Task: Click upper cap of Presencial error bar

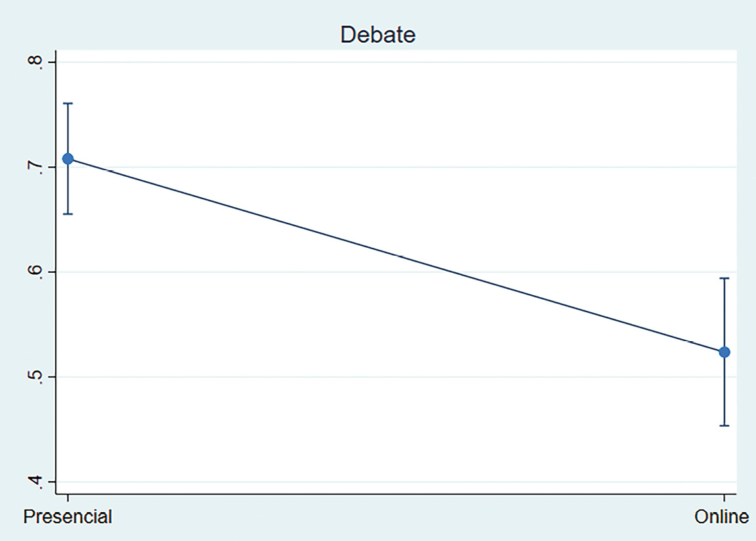Action: click(68, 103)
